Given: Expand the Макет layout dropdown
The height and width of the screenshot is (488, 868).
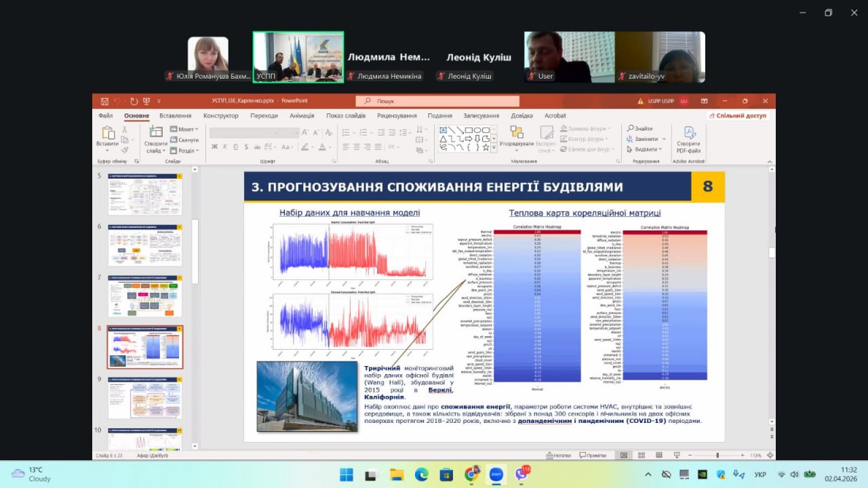Looking at the screenshot, I should point(184,129).
